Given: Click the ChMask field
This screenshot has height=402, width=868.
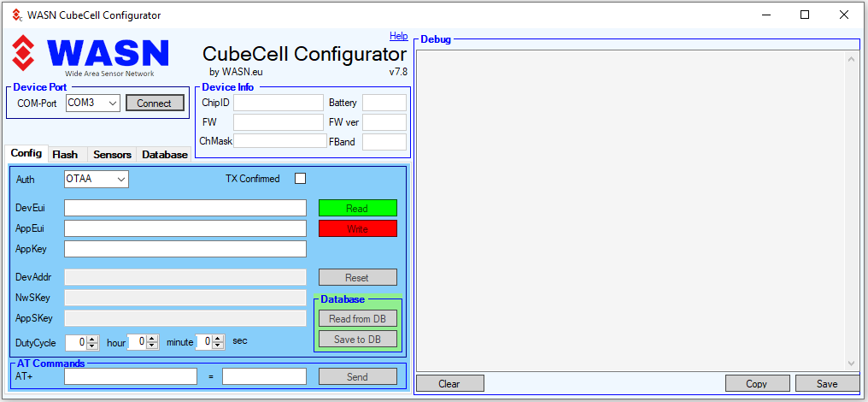Looking at the screenshot, I should [280, 141].
